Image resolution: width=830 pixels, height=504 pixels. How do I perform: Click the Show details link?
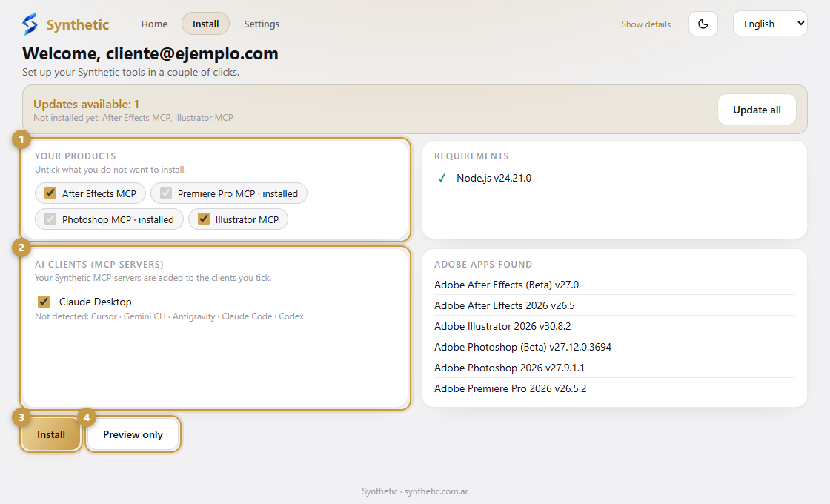(x=645, y=24)
